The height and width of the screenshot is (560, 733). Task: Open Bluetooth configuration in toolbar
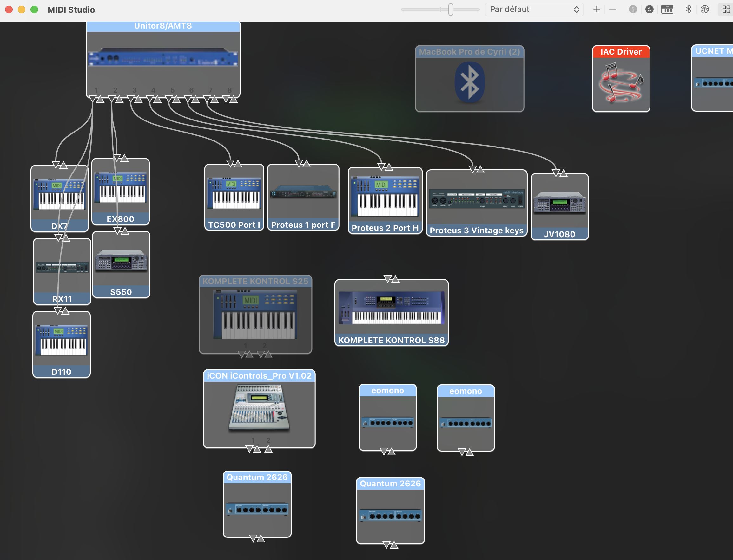[688, 9]
